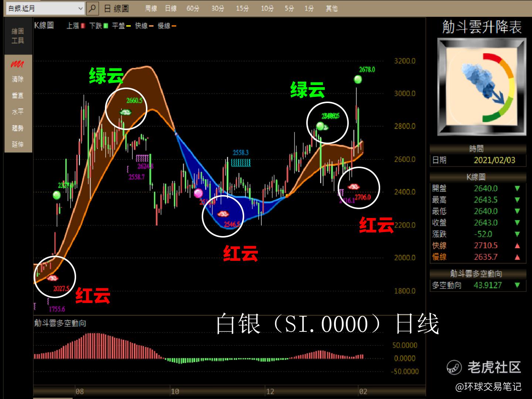Open the 其他 timeframe options
This screenshot has width=532, height=399.
(x=332, y=8)
